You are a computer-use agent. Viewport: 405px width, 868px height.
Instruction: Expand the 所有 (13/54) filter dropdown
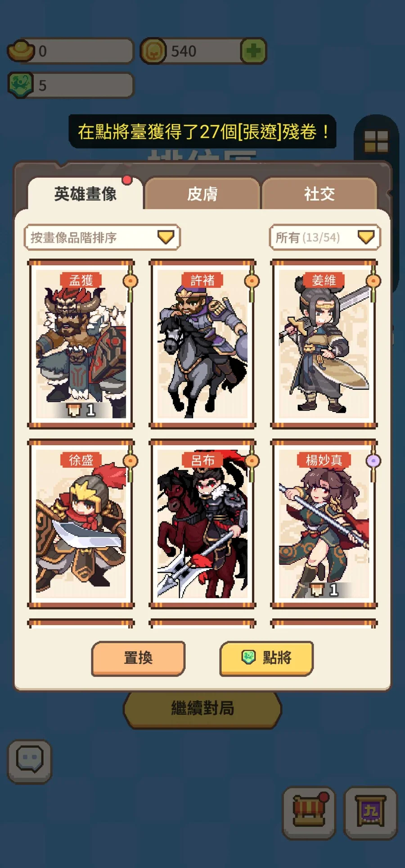pos(325,237)
